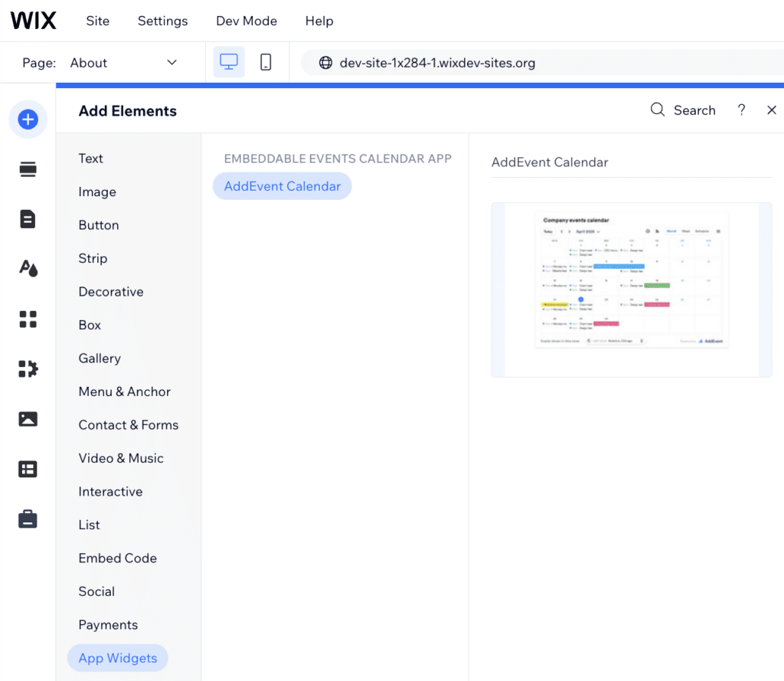Screen dimensions: 784x681
Task: Click the Wix logo
Action: point(33,21)
